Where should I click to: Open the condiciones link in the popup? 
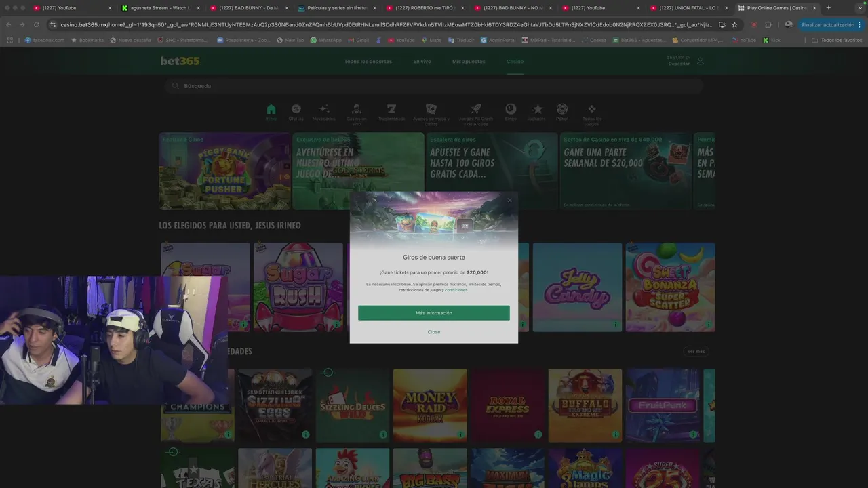click(456, 290)
